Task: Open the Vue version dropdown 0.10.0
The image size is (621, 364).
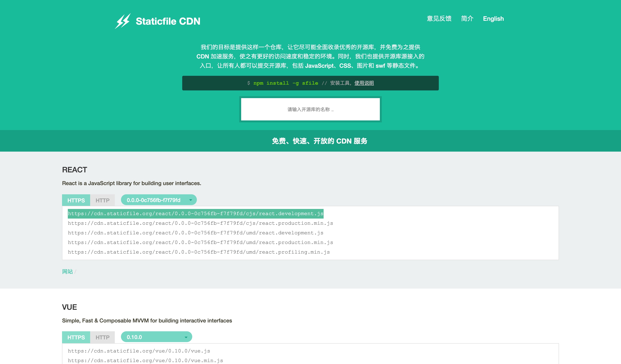Action: pos(156,337)
